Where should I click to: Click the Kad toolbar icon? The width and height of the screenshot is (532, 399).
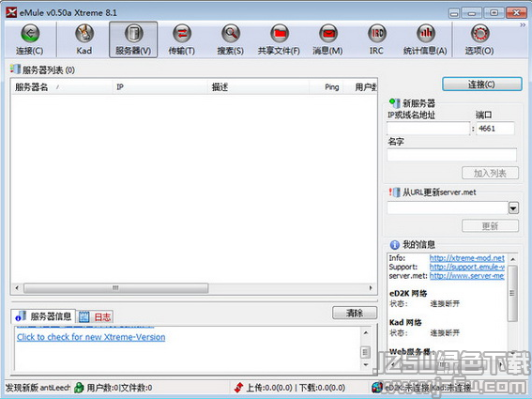pyautogui.click(x=84, y=39)
